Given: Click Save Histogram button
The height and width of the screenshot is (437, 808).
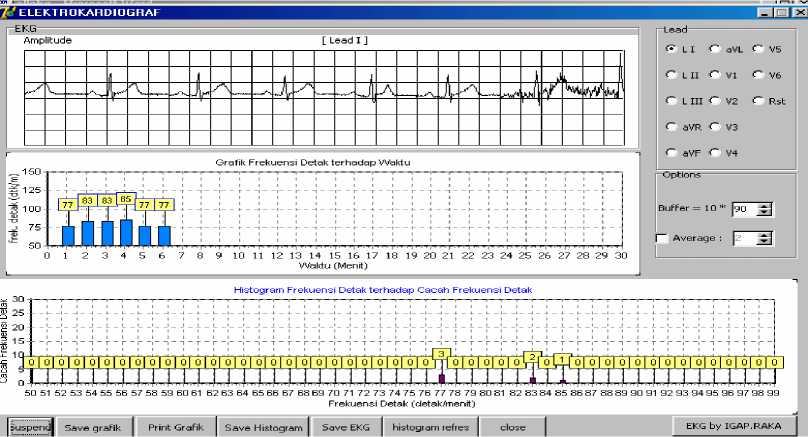Looking at the screenshot, I should (x=263, y=427).
